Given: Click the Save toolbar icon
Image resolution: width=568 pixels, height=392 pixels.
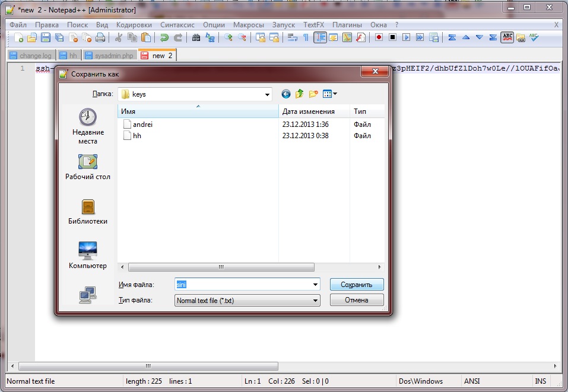Looking at the screenshot, I should tap(46, 37).
